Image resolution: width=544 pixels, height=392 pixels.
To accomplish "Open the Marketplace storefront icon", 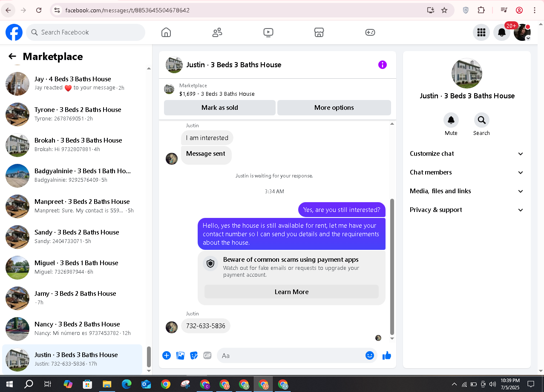I will (319, 32).
